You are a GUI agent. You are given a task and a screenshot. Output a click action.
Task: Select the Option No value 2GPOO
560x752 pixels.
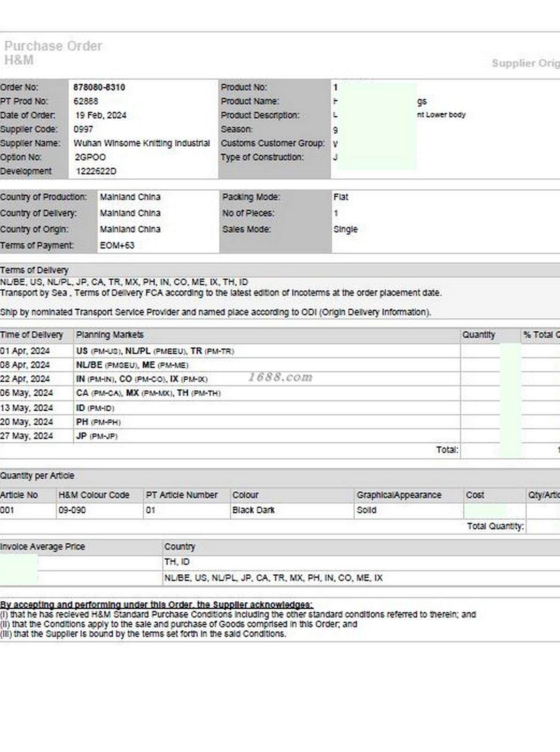coord(90,157)
